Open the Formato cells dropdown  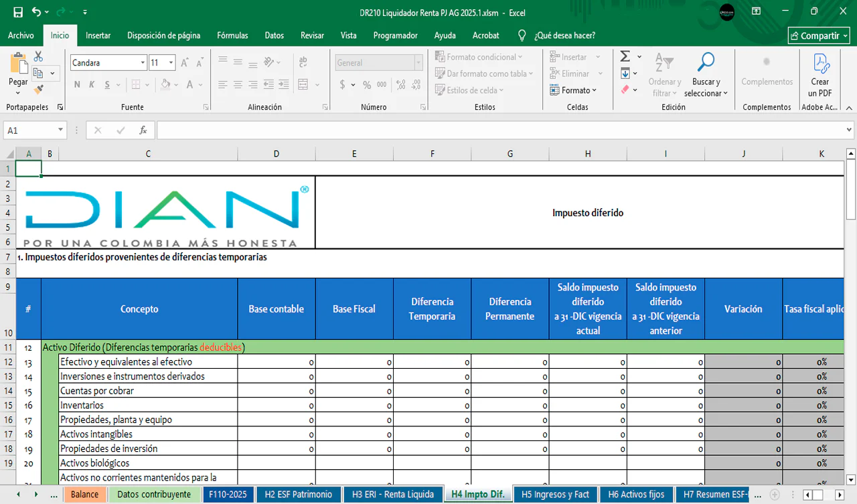573,90
